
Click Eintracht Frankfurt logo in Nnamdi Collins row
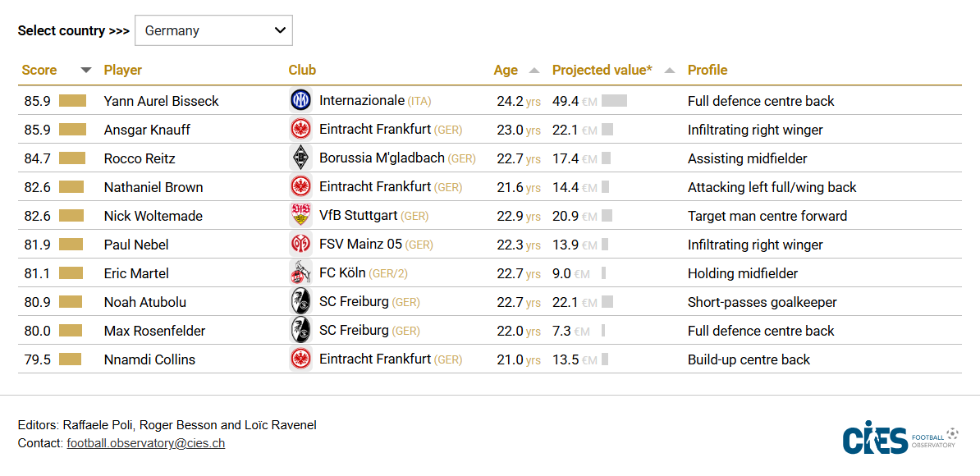(x=300, y=359)
